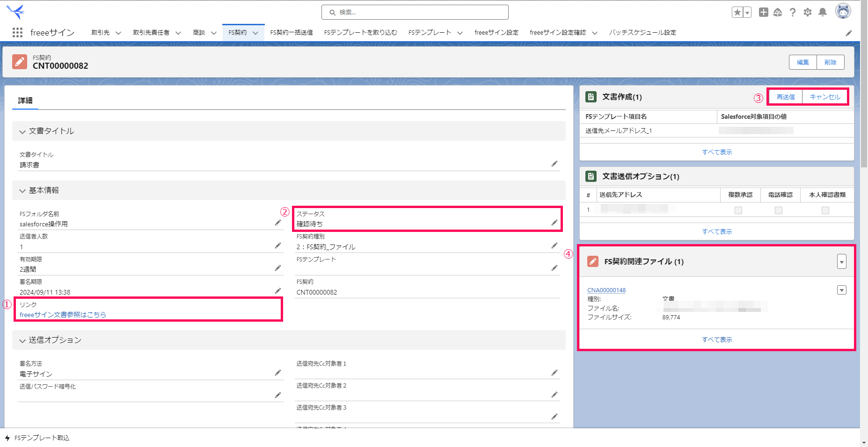Click the FS契約 record header icon
Screen dimensions: 868x447
point(20,62)
